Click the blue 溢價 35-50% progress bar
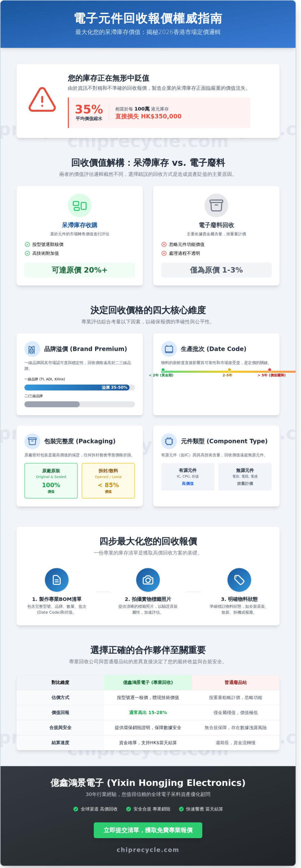 pos(77,387)
